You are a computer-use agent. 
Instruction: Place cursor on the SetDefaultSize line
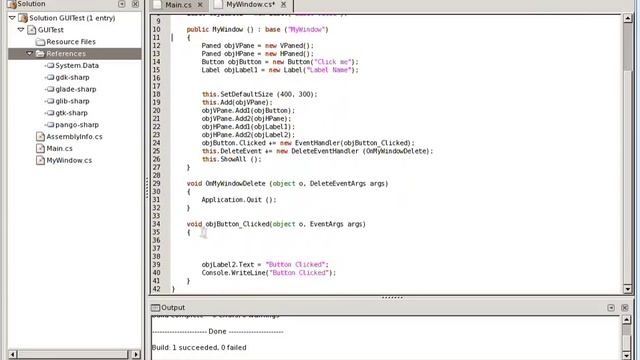(259, 94)
